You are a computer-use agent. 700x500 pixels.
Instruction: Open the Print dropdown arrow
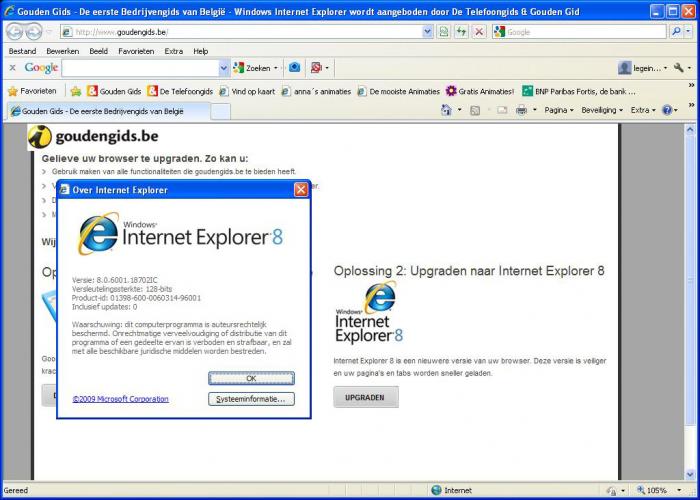534,110
